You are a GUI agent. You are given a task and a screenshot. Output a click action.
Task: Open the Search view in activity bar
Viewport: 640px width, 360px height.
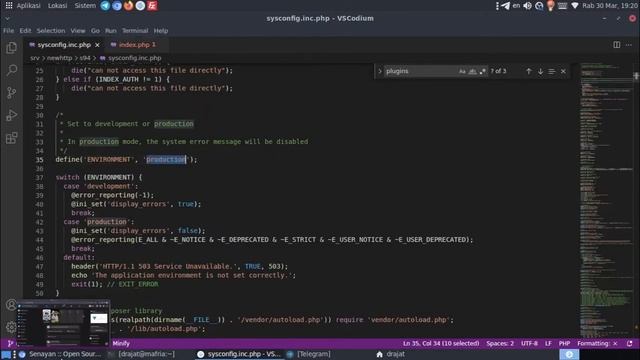click(11, 70)
